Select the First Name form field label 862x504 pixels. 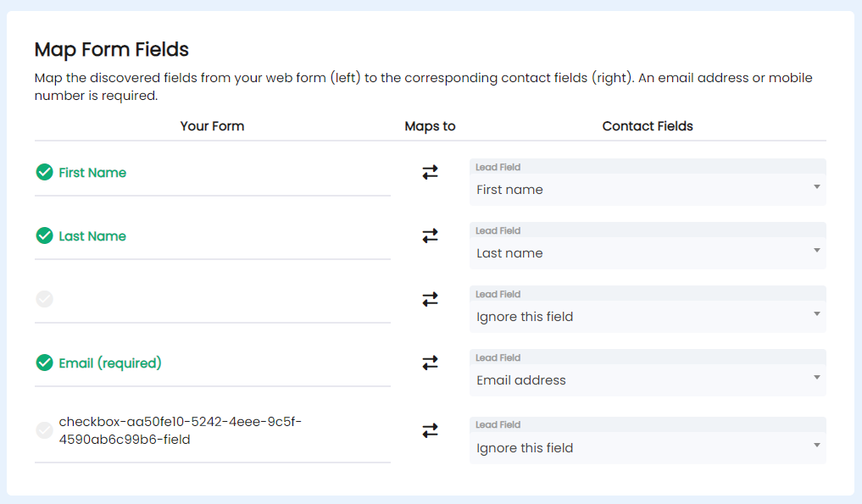click(x=92, y=173)
